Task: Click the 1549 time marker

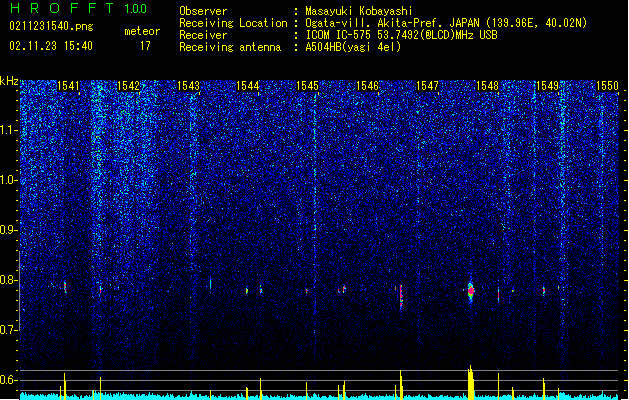Action: pos(547,86)
